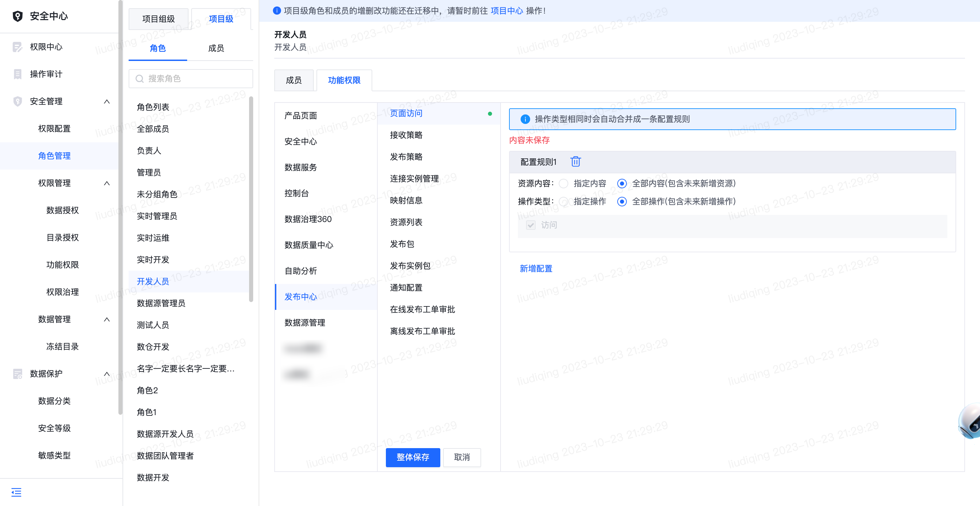Toggle the 访问 checkbox

[531, 225]
